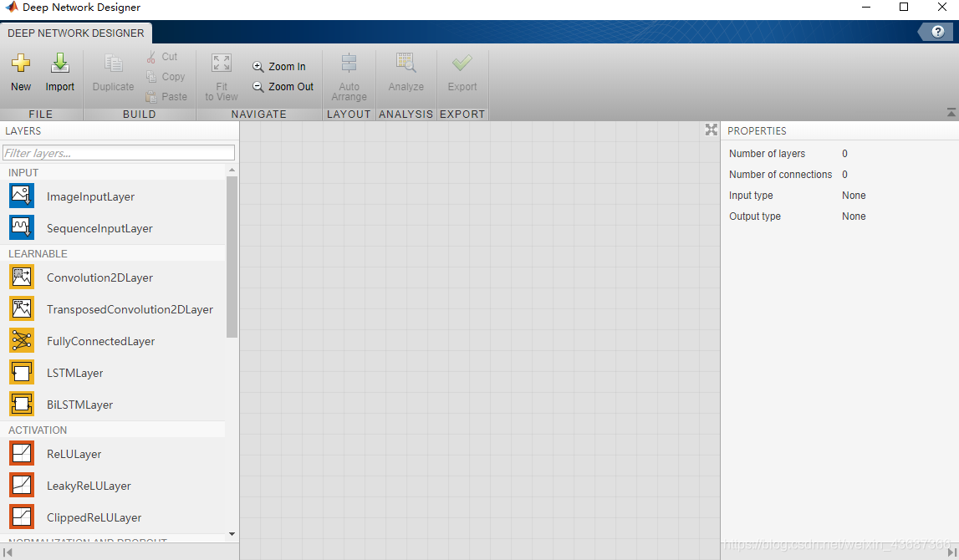The image size is (959, 560).
Task: Maximize the Deep Network Designer window
Action: click(903, 8)
